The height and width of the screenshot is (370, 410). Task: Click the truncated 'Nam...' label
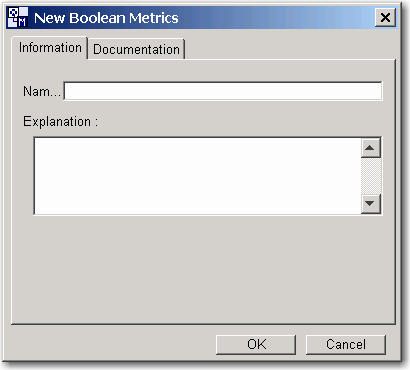[x=42, y=91]
